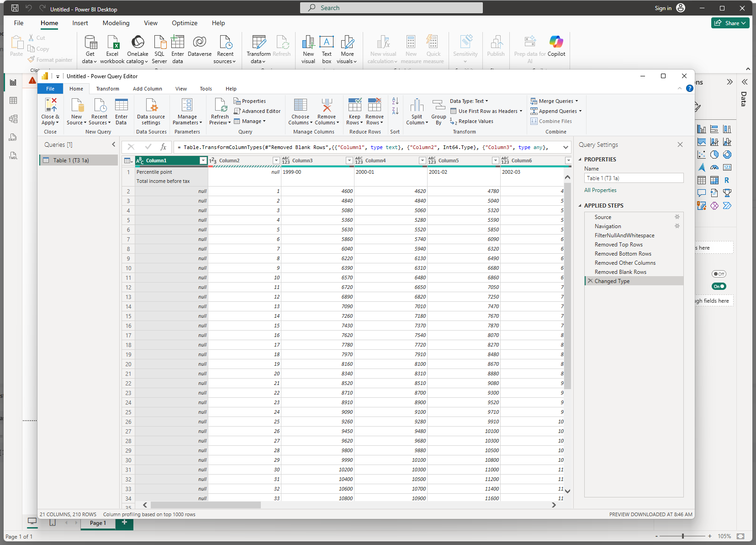Sort the column descending
Screen dimensions: 756x545
pos(395,111)
